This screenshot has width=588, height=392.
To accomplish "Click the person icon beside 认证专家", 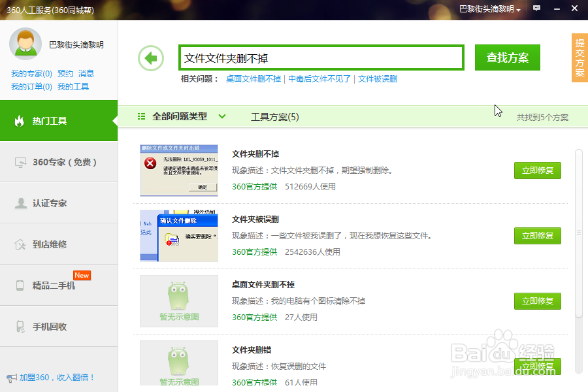I will click(21, 203).
